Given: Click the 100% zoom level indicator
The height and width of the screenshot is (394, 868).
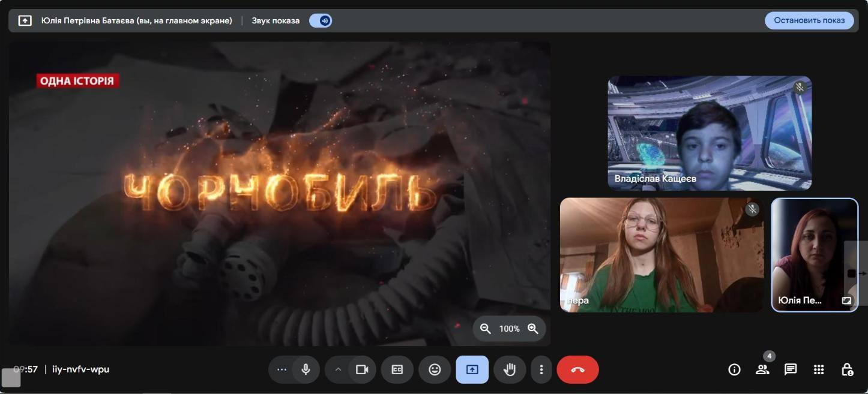Looking at the screenshot, I should coord(509,329).
